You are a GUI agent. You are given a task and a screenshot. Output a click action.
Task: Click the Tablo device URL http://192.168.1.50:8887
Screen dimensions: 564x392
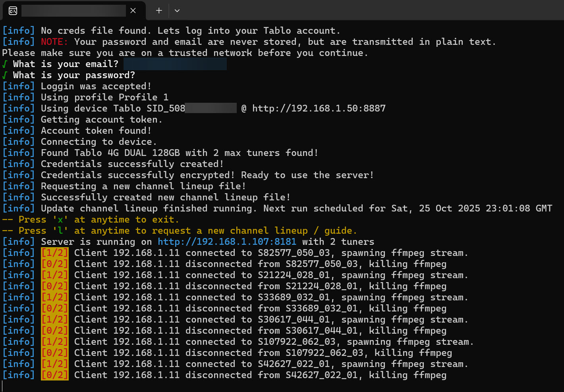coord(319,108)
